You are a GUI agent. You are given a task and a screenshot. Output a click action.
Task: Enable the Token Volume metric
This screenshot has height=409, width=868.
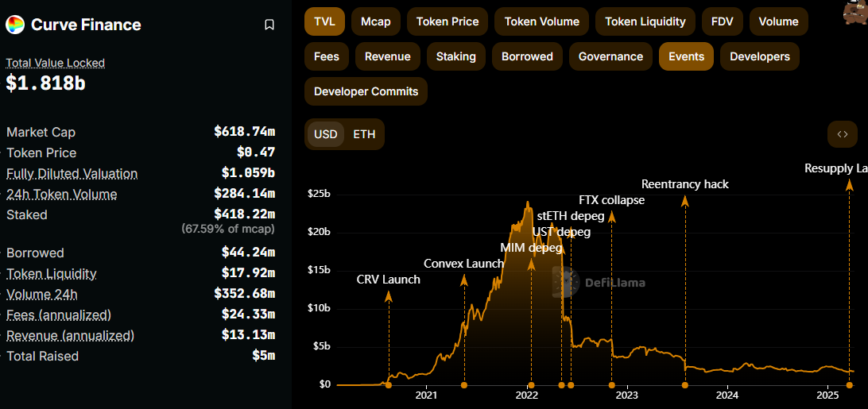(x=542, y=21)
